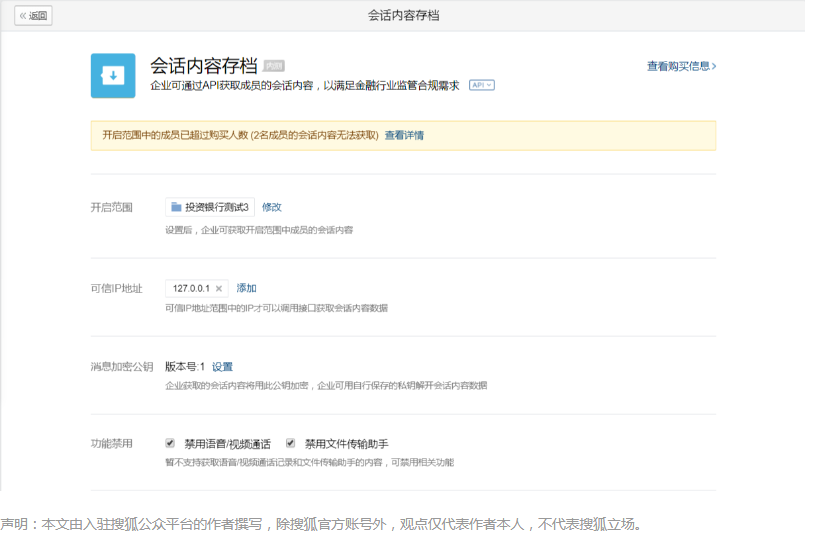Open 查看购买信息 link
The width and height of the screenshot is (821, 555).
(x=682, y=66)
